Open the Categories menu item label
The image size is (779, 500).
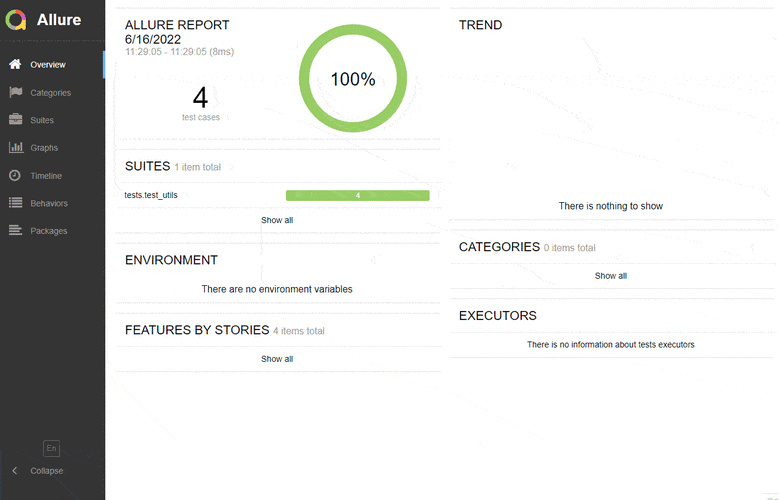coord(51,93)
